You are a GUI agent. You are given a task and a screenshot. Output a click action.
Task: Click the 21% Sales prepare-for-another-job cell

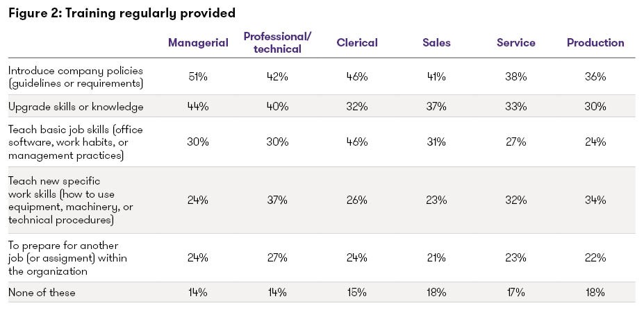point(436,257)
